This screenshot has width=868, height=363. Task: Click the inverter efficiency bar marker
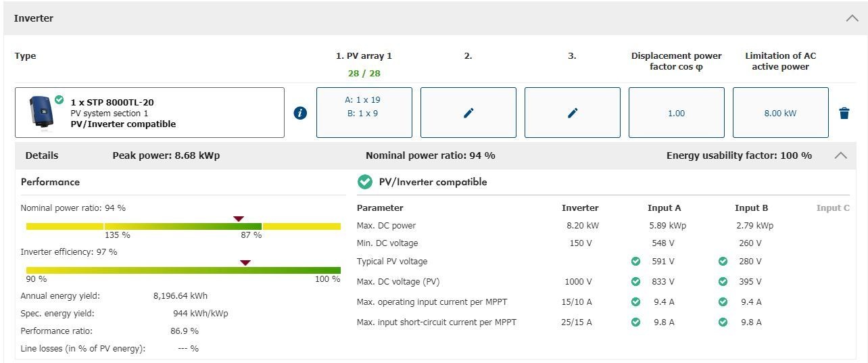245,262
